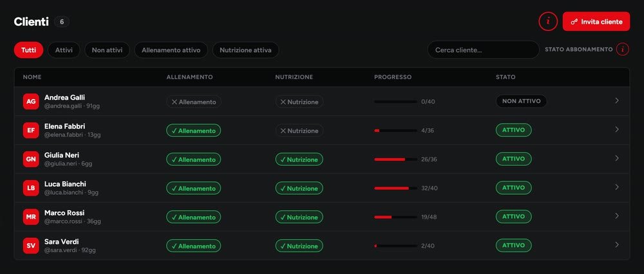Click the info icon next to Stato Abbonamento

[623, 50]
